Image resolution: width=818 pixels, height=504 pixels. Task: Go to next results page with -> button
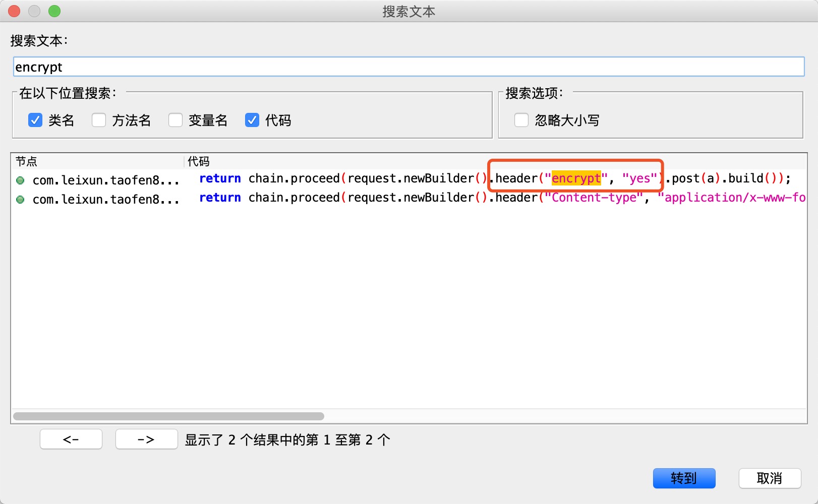click(x=146, y=439)
